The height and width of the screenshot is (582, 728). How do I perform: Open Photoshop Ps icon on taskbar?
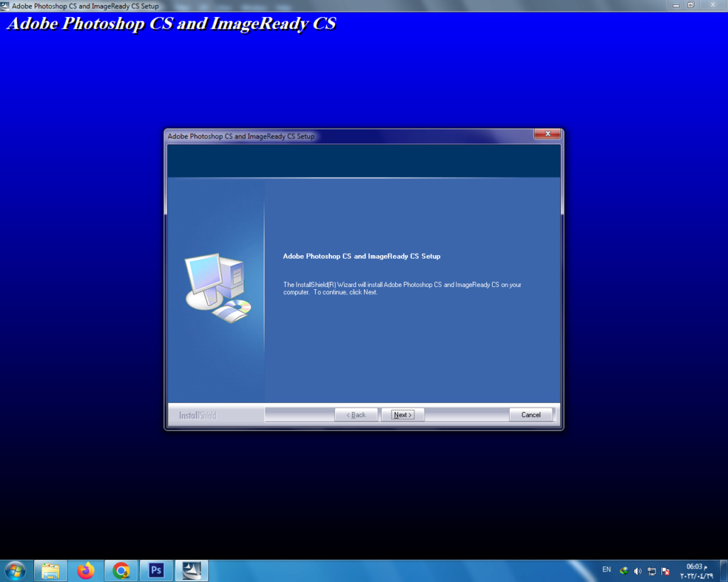[156, 571]
